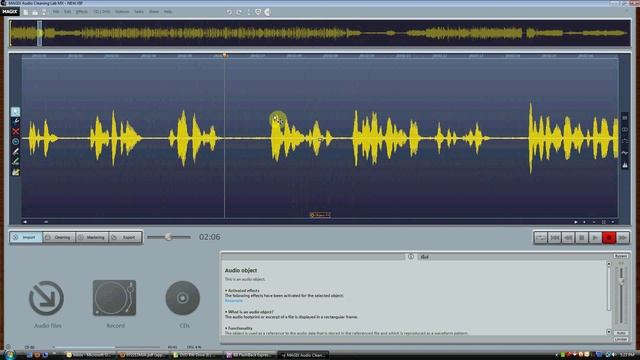Click the playhead marker on the timeline ruler
The height and width of the screenshot is (360, 640).
pos(224,55)
